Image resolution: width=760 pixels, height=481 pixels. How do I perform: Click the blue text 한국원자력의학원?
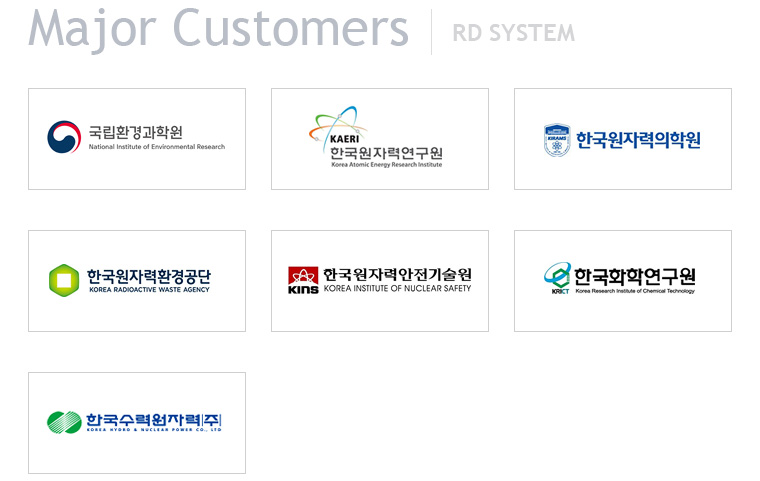(638, 140)
